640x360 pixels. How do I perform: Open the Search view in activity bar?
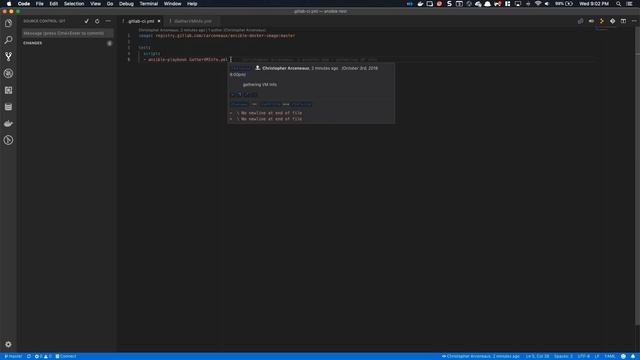pyautogui.click(x=8, y=40)
